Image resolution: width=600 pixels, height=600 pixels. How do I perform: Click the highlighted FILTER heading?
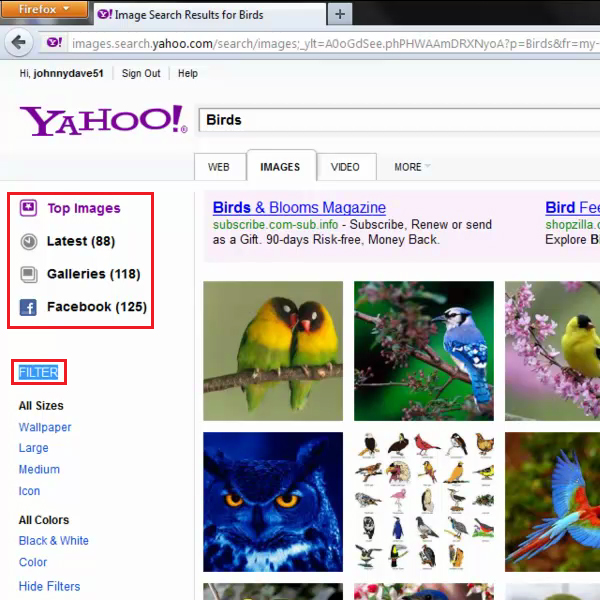pos(39,372)
